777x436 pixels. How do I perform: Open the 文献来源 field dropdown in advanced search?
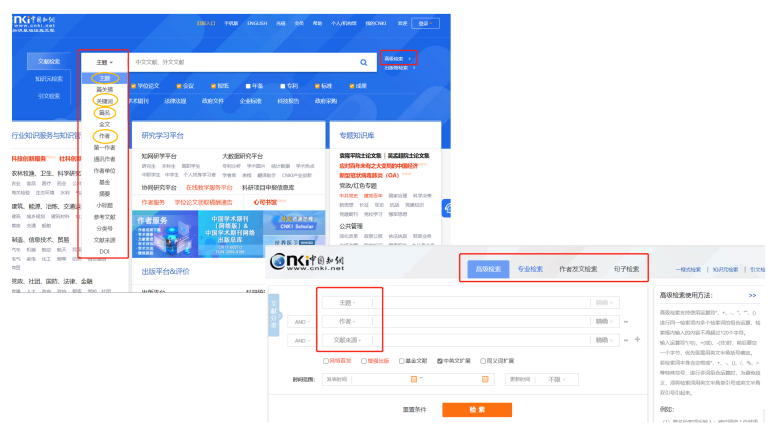point(348,341)
